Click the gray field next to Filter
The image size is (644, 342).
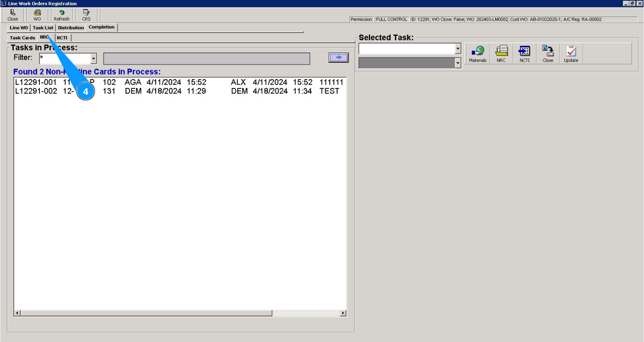(207, 59)
